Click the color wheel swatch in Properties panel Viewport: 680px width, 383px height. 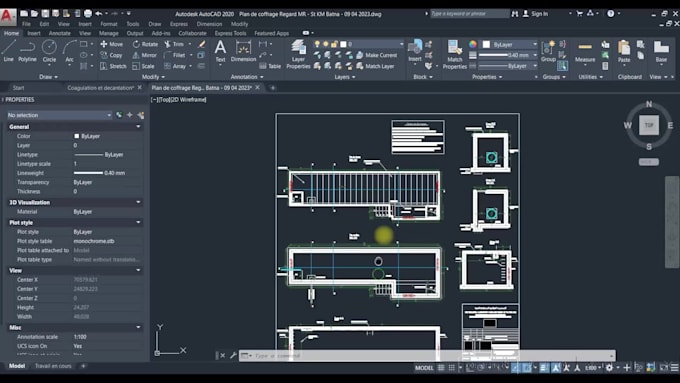pyautogui.click(x=473, y=44)
